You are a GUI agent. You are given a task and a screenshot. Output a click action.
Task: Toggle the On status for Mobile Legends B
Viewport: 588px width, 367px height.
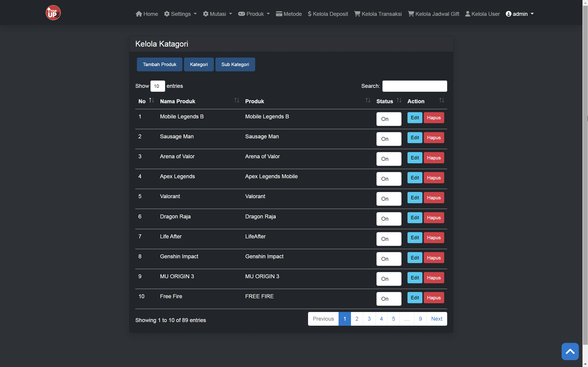389,119
